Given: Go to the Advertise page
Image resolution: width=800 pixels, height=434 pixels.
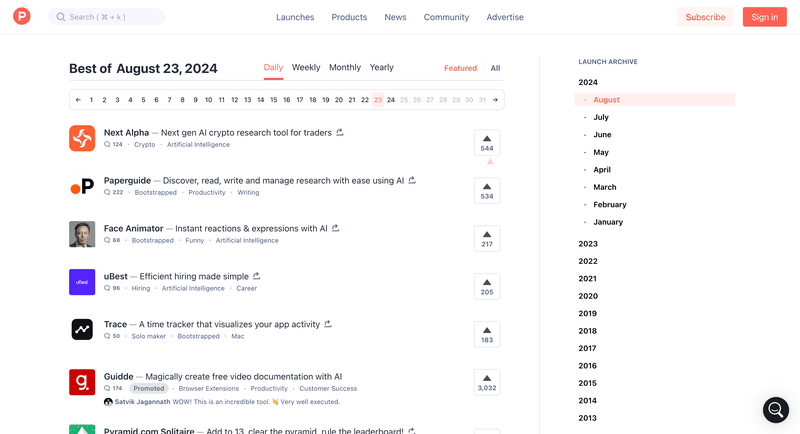Looking at the screenshot, I should pos(505,17).
